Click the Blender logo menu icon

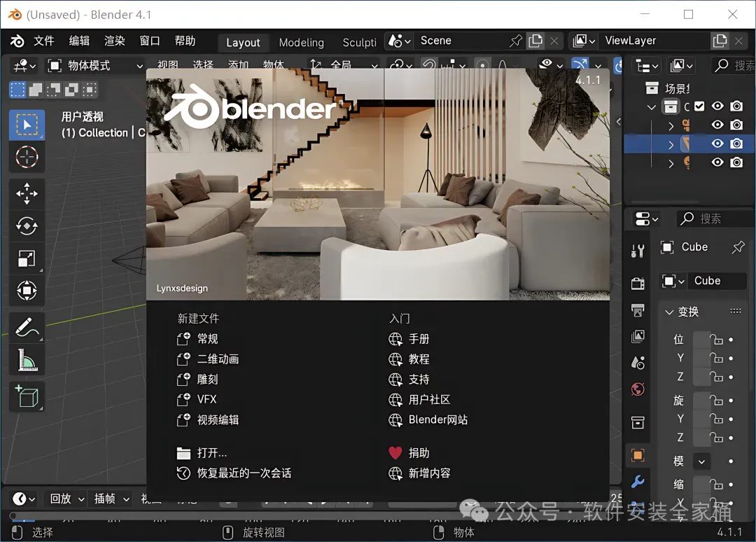[x=17, y=41]
